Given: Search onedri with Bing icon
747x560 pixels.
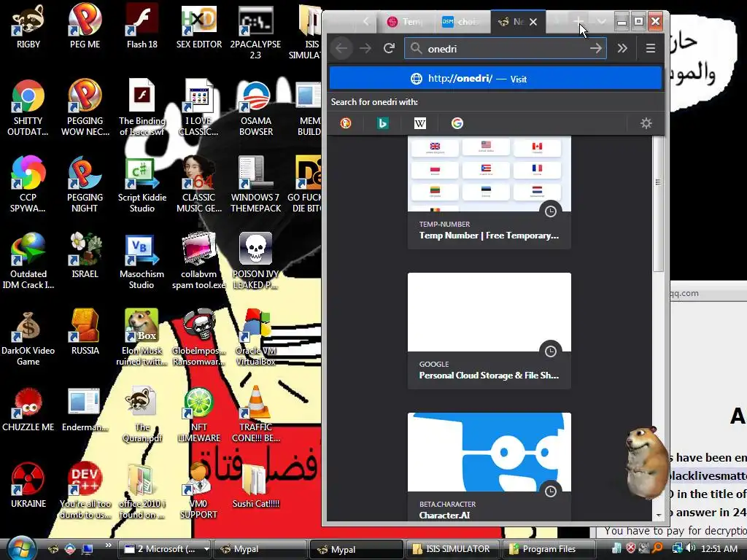Looking at the screenshot, I should tap(382, 123).
